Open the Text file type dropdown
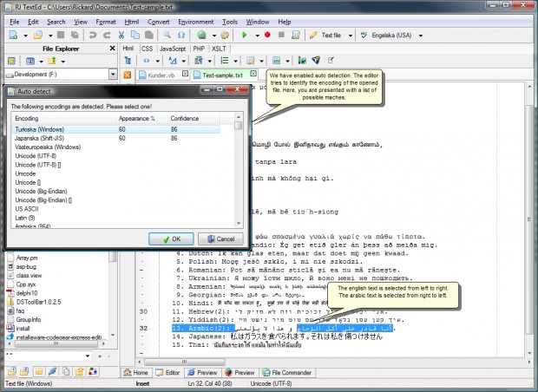This screenshot has width=538, height=392. point(351,36)
